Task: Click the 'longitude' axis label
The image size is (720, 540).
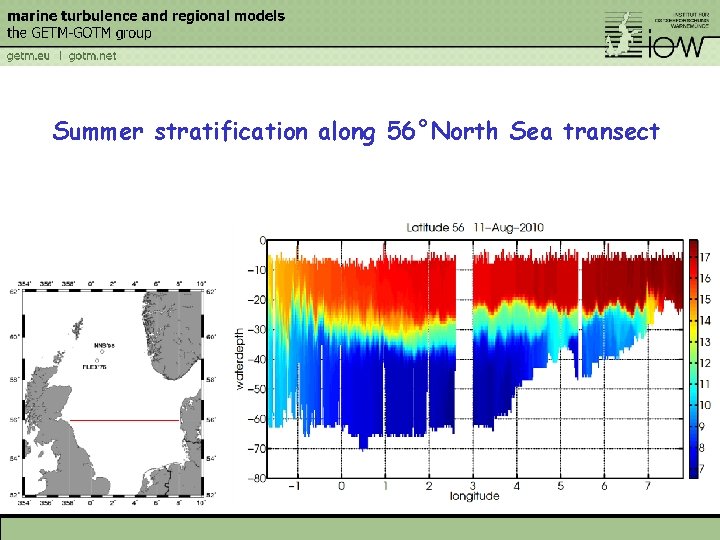Action: click(474, 496)
